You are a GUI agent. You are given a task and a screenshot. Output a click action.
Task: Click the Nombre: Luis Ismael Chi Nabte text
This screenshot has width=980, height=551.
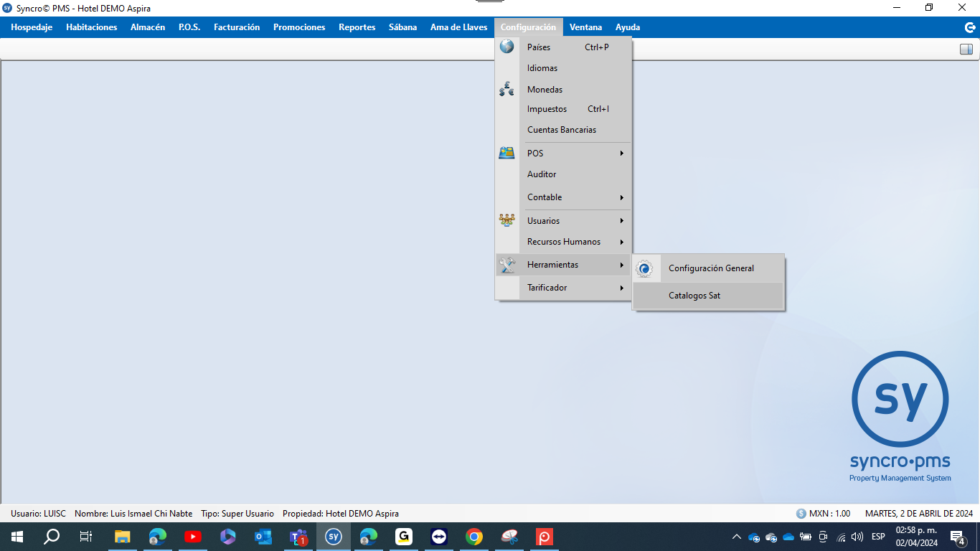[133, 514]
